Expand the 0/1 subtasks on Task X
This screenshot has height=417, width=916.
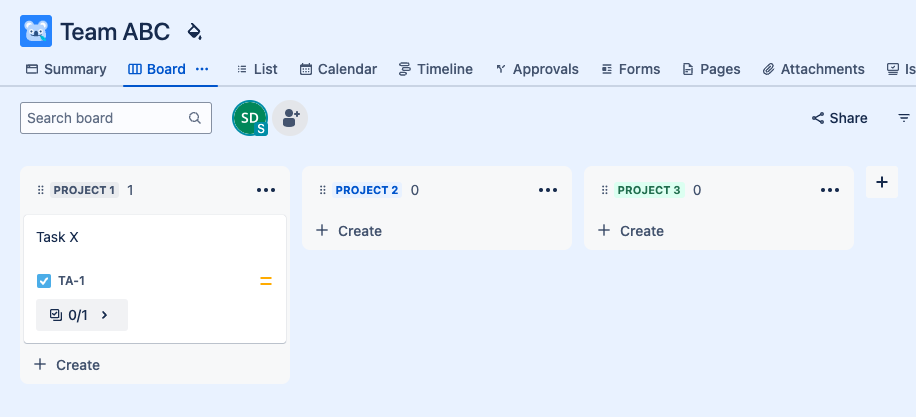pos(82,315)
